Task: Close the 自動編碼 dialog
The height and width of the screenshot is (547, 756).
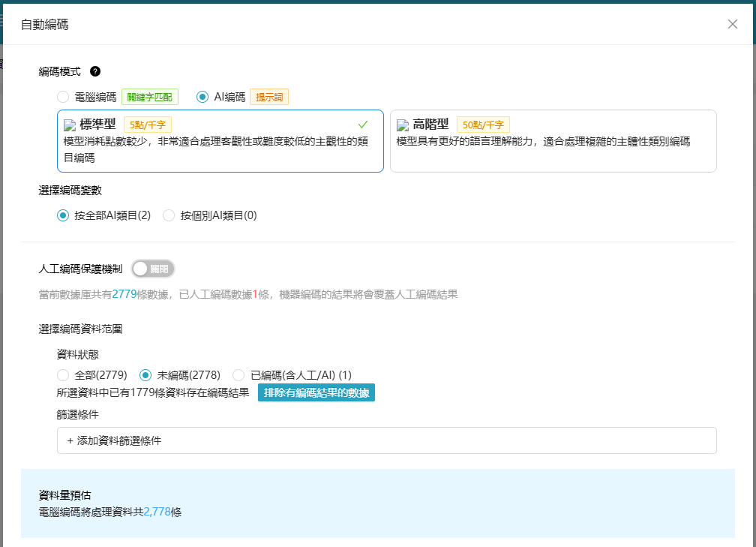Action: [x=733, y=24]
